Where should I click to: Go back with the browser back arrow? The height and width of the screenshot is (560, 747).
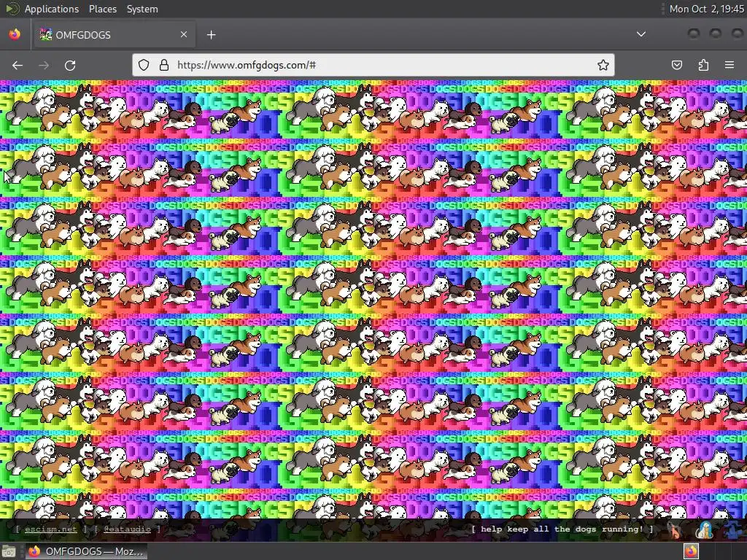coord(18,65)
